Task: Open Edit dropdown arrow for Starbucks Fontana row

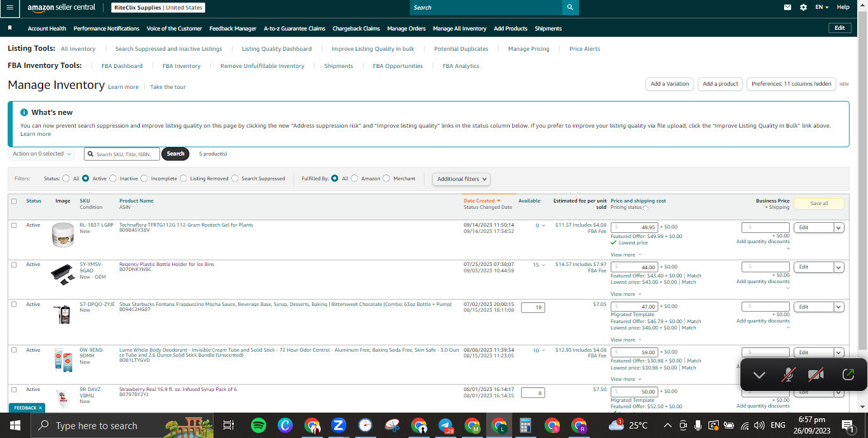Action: [839, 307]
